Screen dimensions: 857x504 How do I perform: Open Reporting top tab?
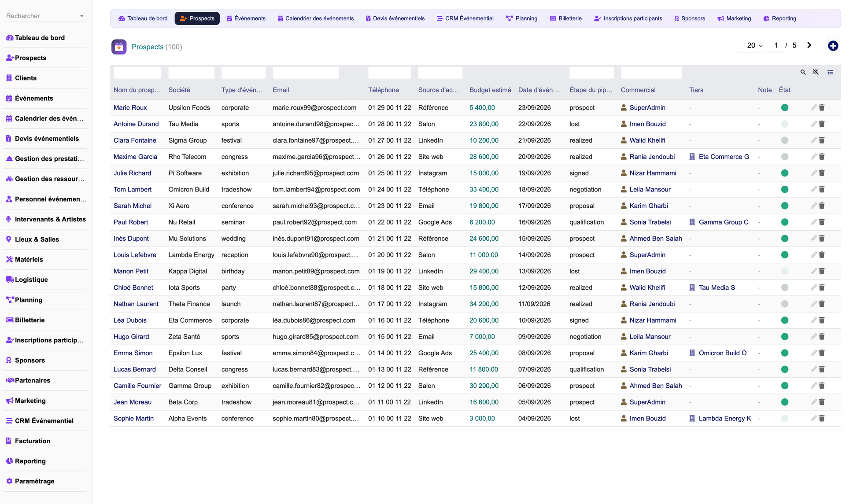779,18
